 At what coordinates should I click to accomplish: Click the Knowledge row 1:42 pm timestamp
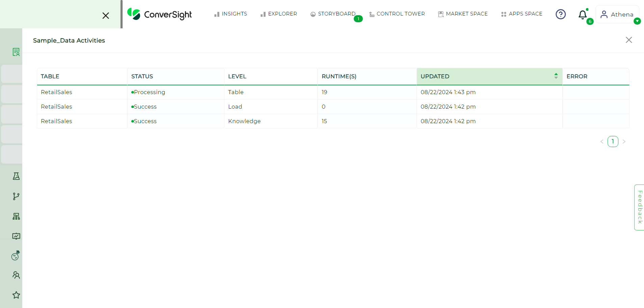[x=448, y=121]
